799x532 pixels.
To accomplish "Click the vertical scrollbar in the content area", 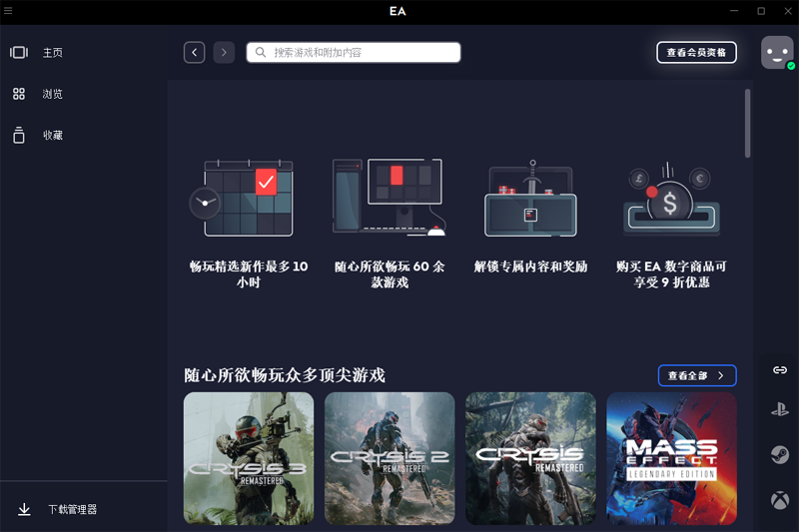I will pyautogui.click(x=747, y=124).
